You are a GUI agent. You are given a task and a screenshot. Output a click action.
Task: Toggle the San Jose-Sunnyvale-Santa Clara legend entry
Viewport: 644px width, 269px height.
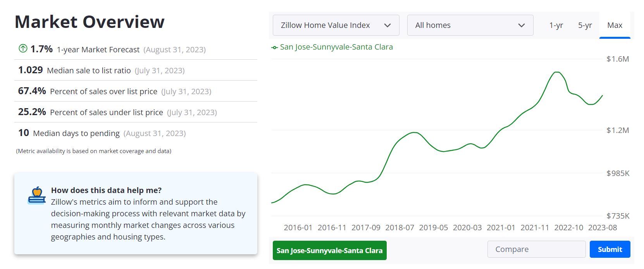336,47
